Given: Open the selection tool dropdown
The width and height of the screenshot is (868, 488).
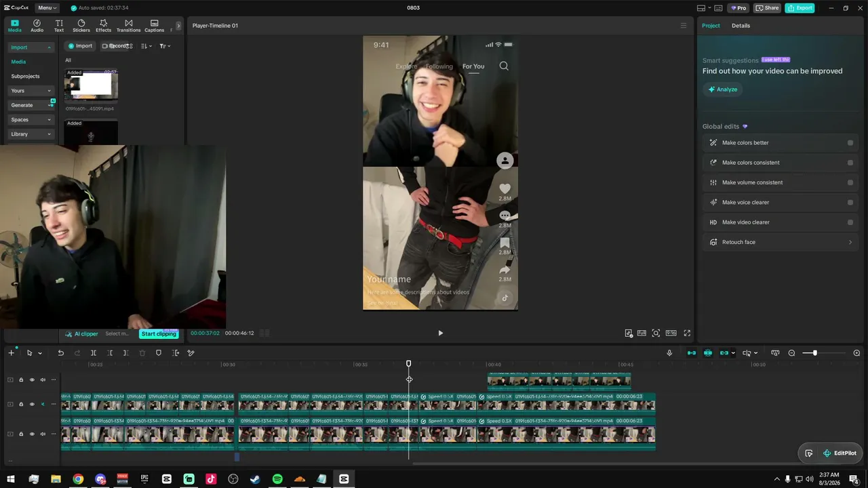Looking at the screenshot, I should [x=39, y=353].
